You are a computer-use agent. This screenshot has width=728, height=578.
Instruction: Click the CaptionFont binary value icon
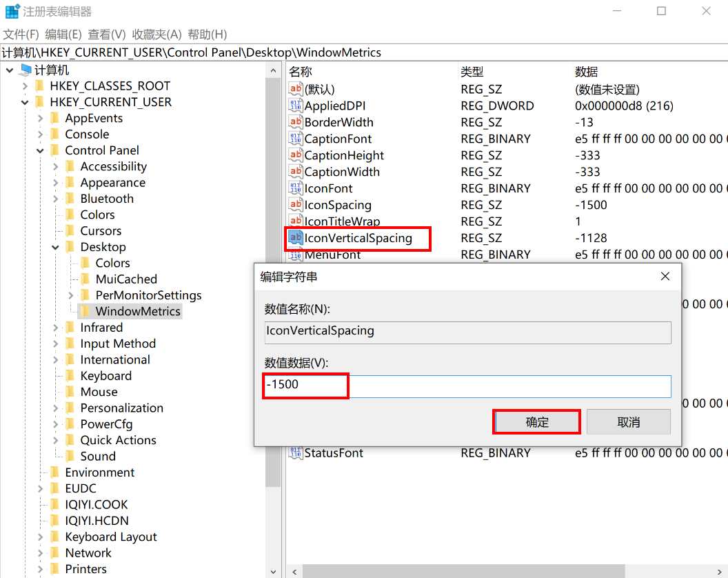296,139
